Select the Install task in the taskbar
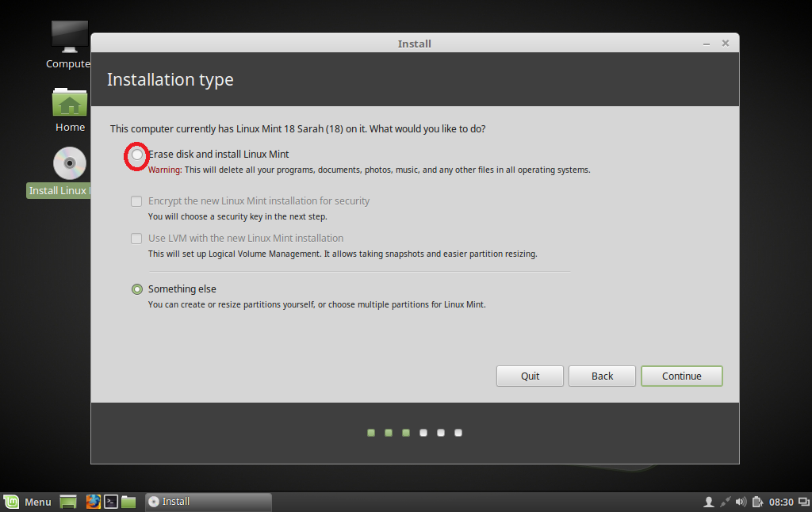Image resolution: width=812 pixels, height=512 pixels. 209,502
